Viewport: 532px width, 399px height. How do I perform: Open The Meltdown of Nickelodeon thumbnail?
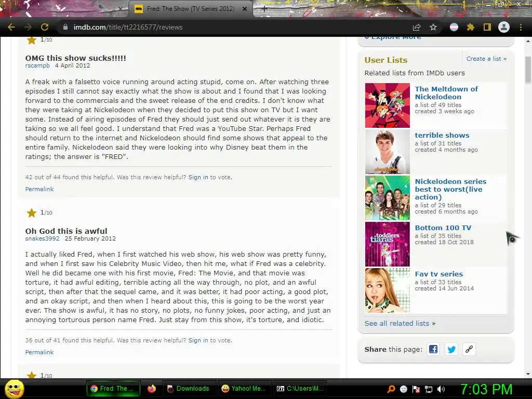click(x=388, y=105)
